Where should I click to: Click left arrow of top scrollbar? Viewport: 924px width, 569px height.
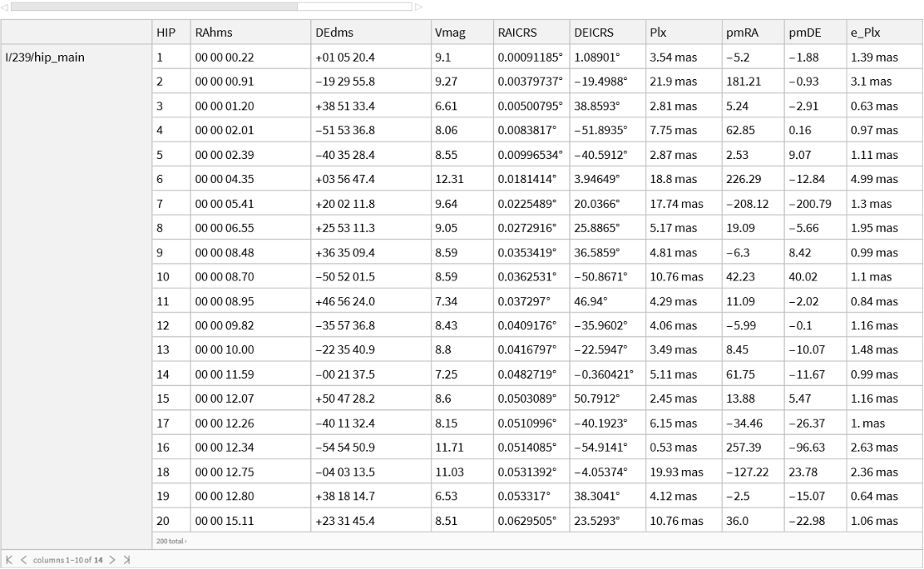point(5,6)
